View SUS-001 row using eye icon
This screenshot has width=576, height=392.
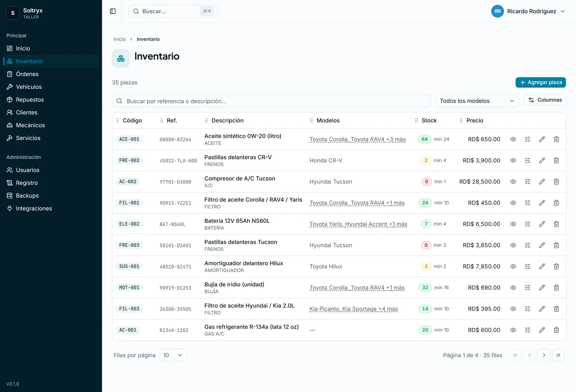(x=513, y=267)
